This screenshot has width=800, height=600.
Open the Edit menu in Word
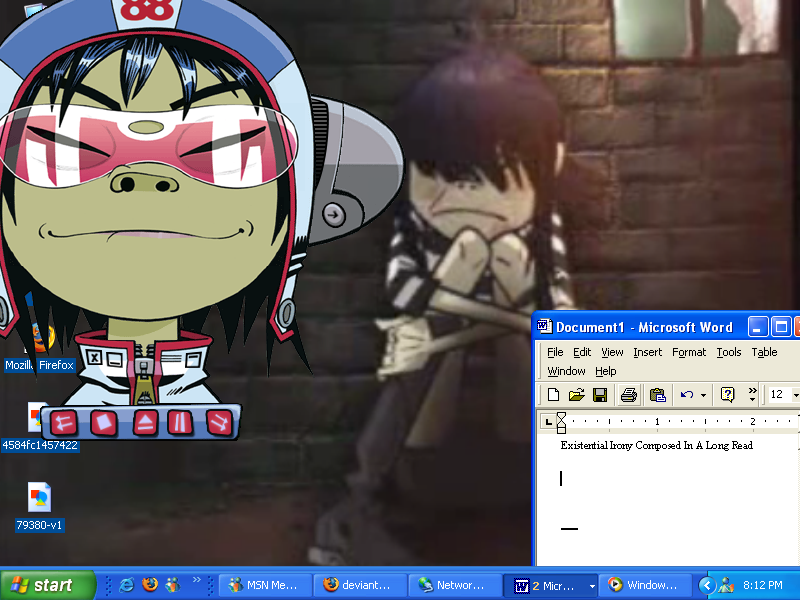(582, 352)
